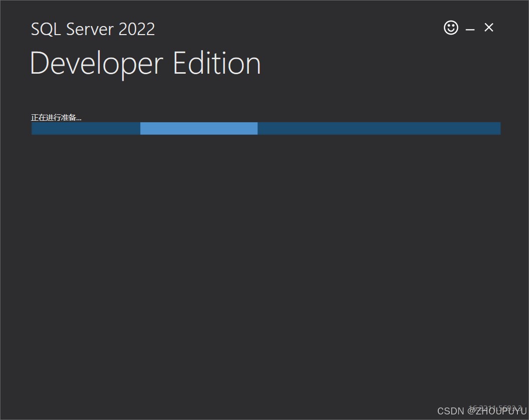Click the word "Server" in the title
The height and width of the screenshot is (420, 529).
point(91,29)
